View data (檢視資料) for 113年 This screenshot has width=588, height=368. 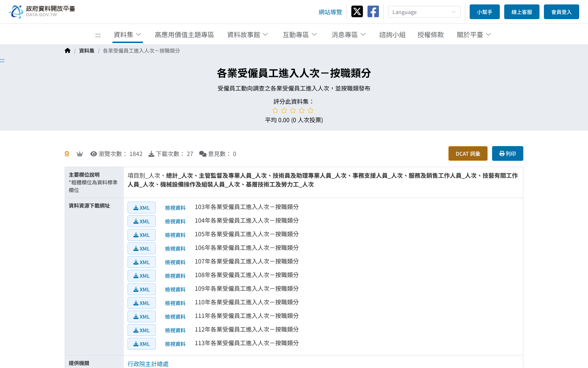[x=175, y=344]
